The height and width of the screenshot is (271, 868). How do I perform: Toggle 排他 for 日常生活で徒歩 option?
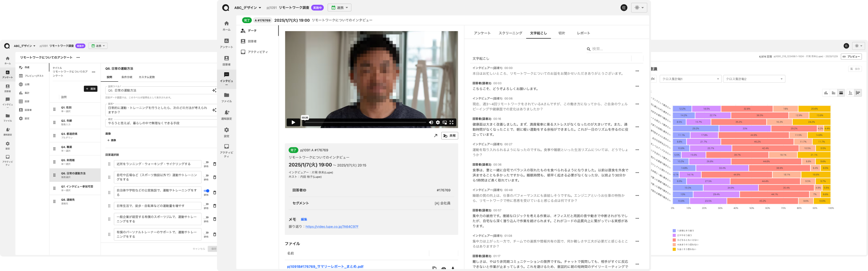click(206, 204)
